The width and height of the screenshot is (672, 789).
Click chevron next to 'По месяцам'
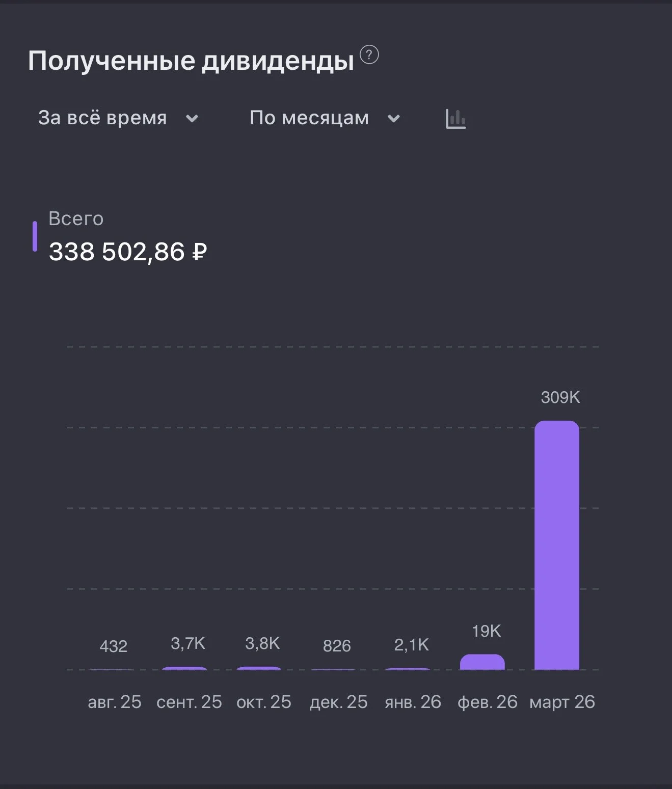coord(394,119)
